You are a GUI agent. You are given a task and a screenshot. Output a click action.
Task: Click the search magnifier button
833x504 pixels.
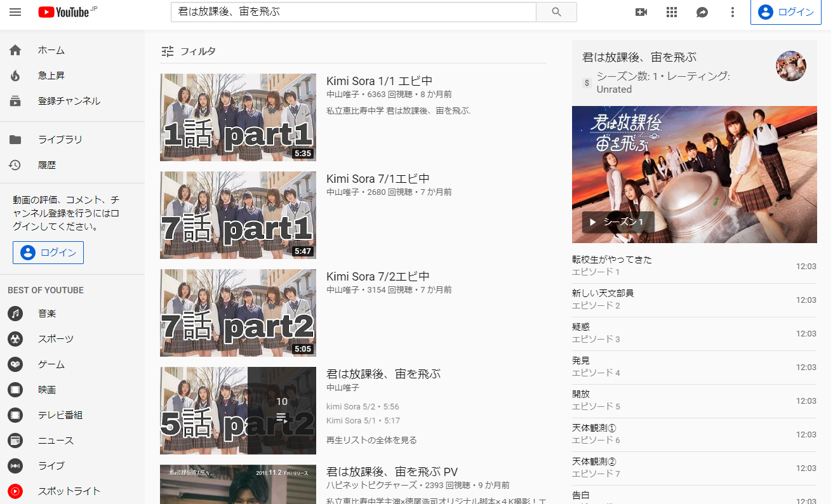click(x=556, y=12)
